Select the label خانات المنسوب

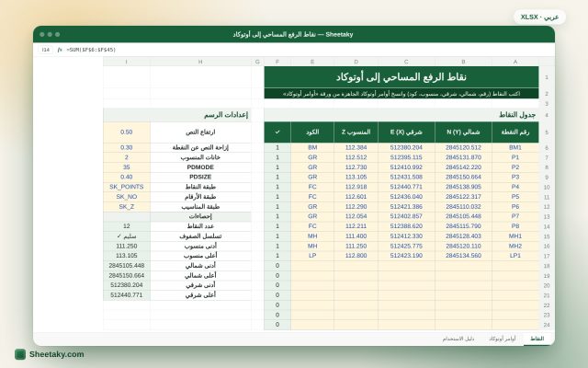tap(200, 157)
